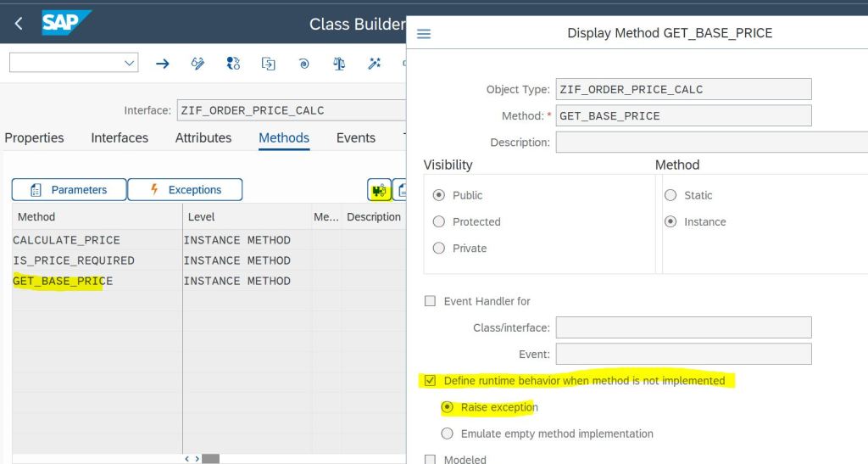
Task: Choose the Instance method radio button
Action: tap(670, 222)
